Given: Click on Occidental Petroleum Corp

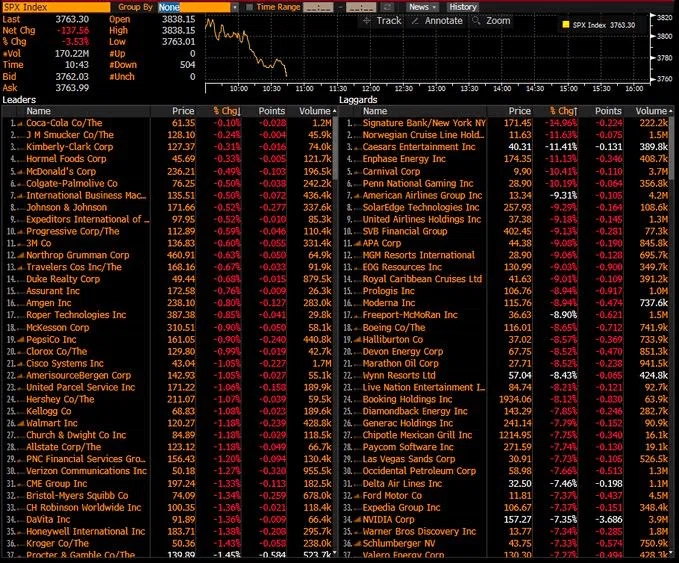Looking at the screenshot, I should pos(419,471).
